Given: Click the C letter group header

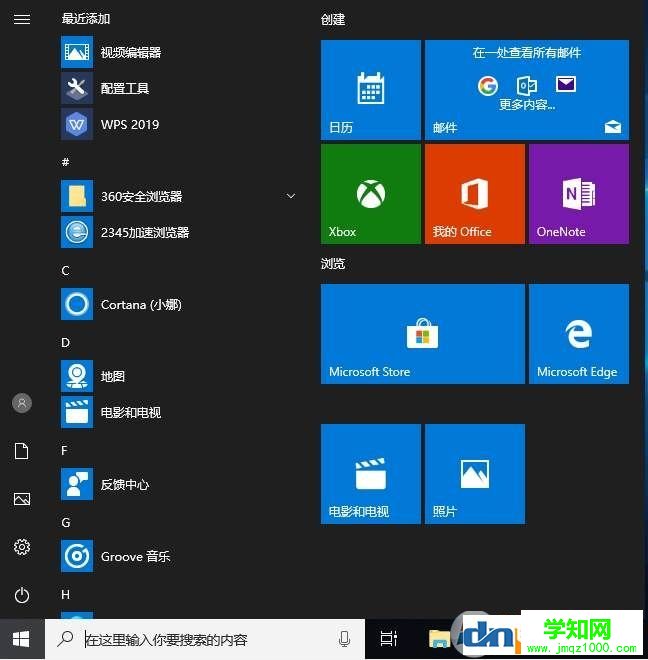Looking at the screenshot, I should click(65, 270).
